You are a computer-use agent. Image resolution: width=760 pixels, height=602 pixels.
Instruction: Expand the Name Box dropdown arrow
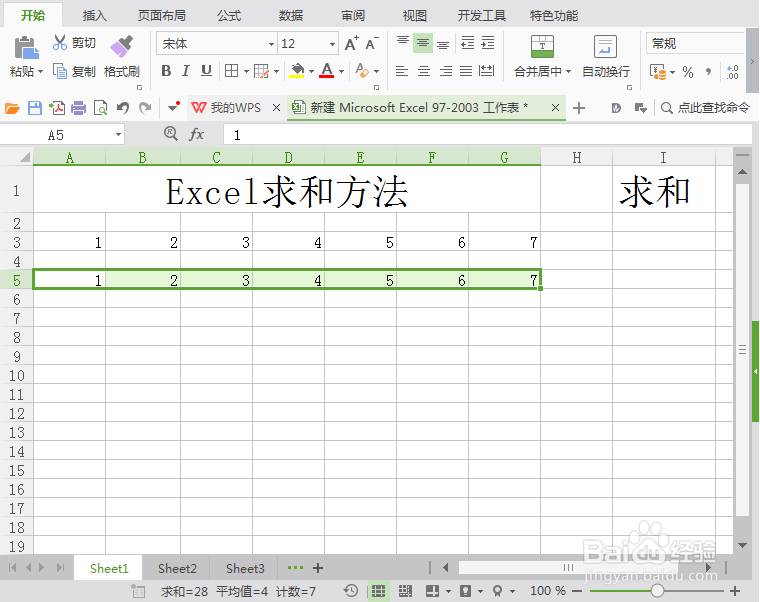tap(118, 135)
